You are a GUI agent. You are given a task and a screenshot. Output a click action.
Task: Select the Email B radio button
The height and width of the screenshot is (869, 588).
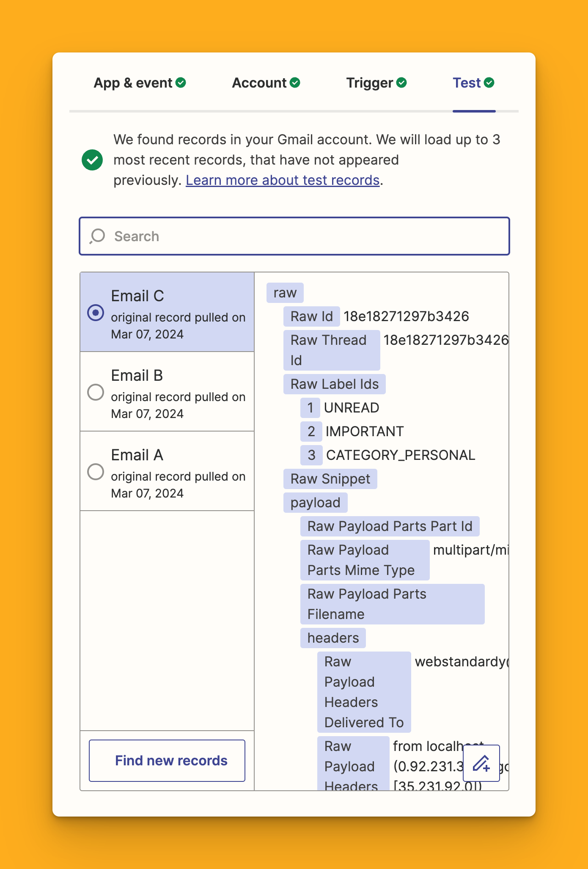(96, 392)
